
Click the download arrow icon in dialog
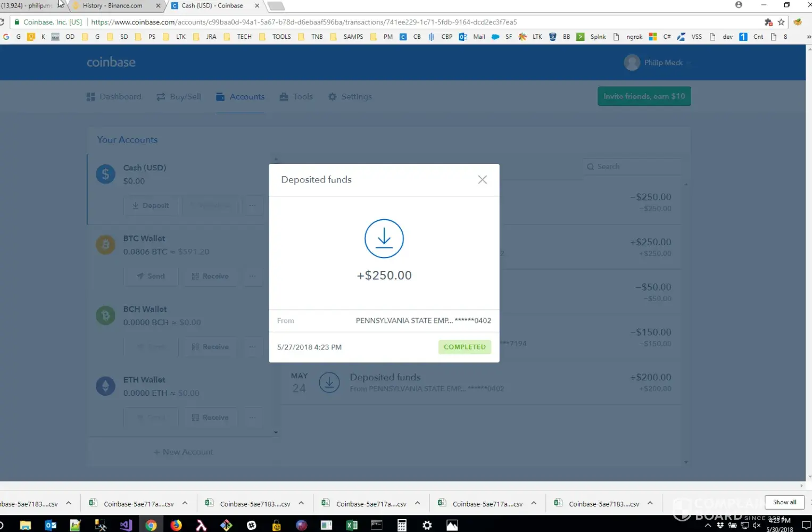point(384,239)
